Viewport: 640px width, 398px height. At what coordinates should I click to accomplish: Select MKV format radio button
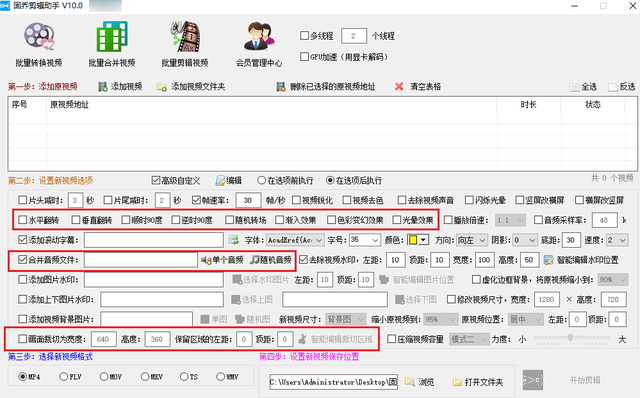[x=145, y=376]
